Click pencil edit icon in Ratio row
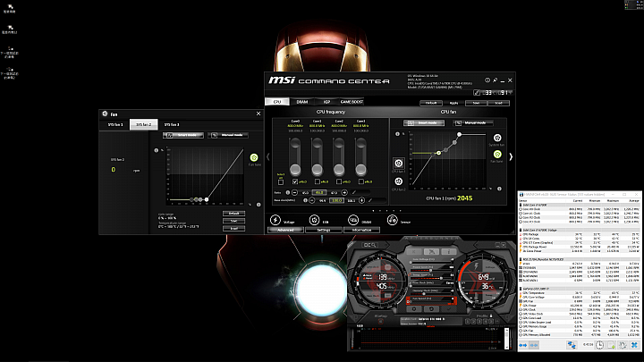This screenshot has width=644, height=362. pyautogui.click(x=354, y=192)
